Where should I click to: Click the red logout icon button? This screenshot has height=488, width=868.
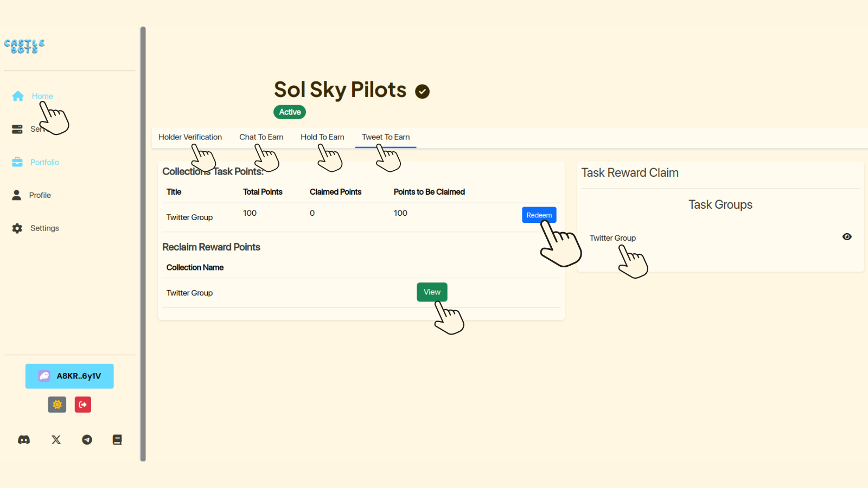[83, 404]
